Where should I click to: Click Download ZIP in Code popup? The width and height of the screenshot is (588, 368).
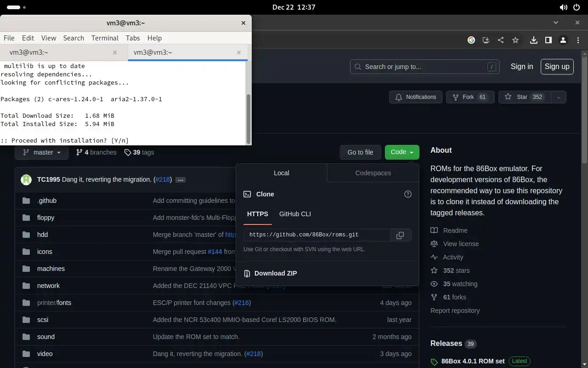[276, 273]
